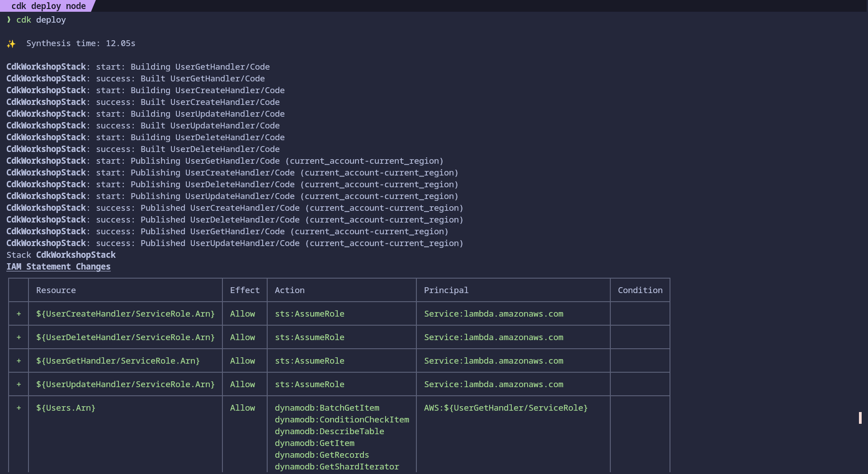Click 'sts:AssumeRole' in UserUpdateHandler row
Image resolution: width=868 pixels, height=474 pixels.
click(x=310, y=384)
